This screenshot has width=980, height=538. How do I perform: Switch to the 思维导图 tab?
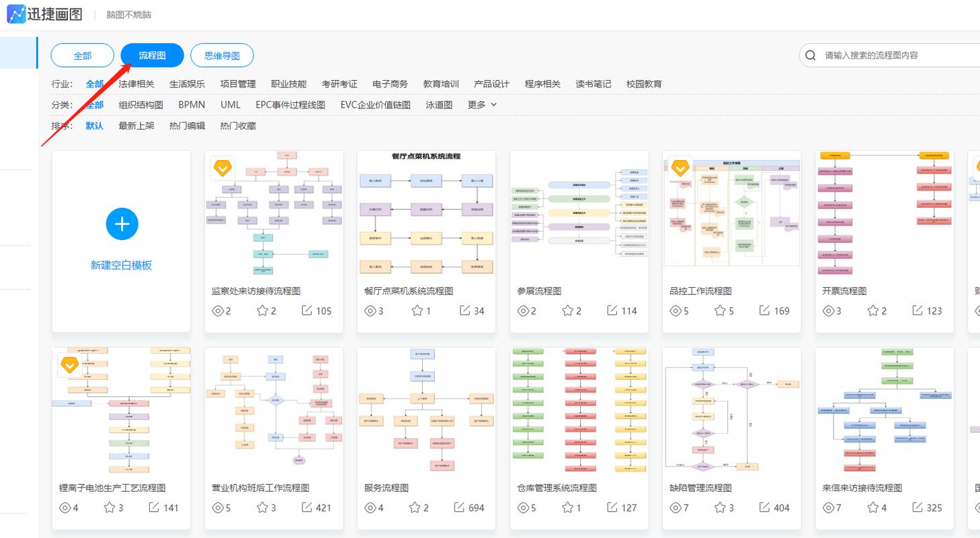[222, 56]
